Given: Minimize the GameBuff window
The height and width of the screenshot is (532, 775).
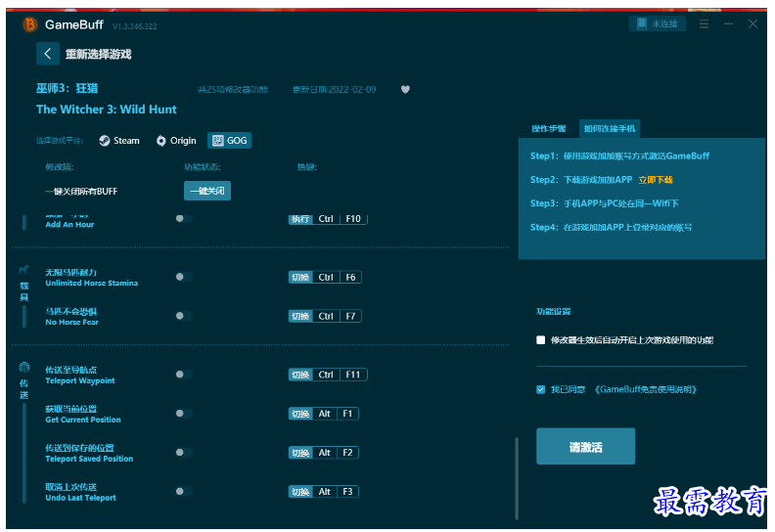Looking at the screenshot, I should click(728, 23).
